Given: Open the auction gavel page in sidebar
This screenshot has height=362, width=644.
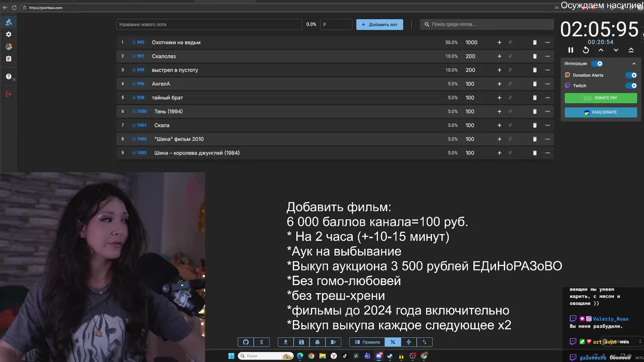Looking at the screenshot, I should click(x=9, y=22).
